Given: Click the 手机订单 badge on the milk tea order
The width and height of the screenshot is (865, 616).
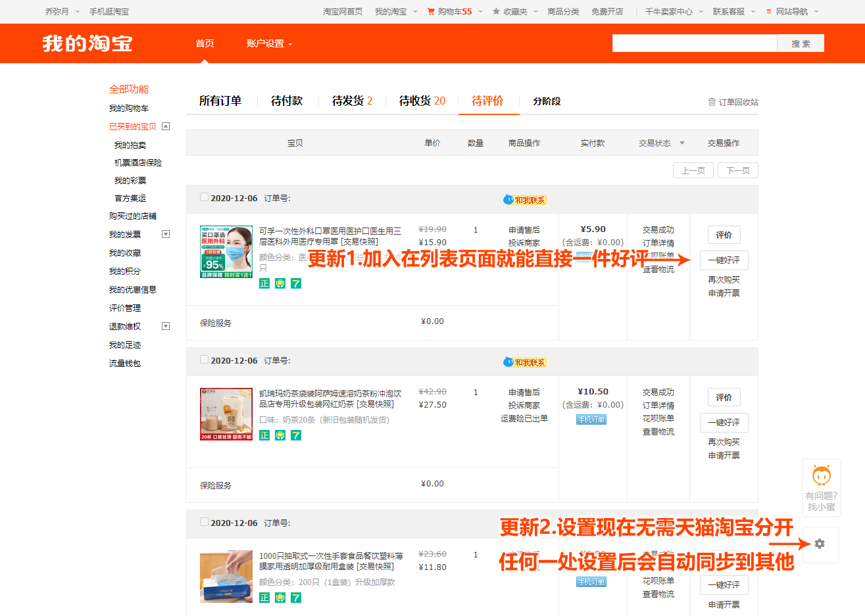Looking at the screenshot, I should (591, 419).
